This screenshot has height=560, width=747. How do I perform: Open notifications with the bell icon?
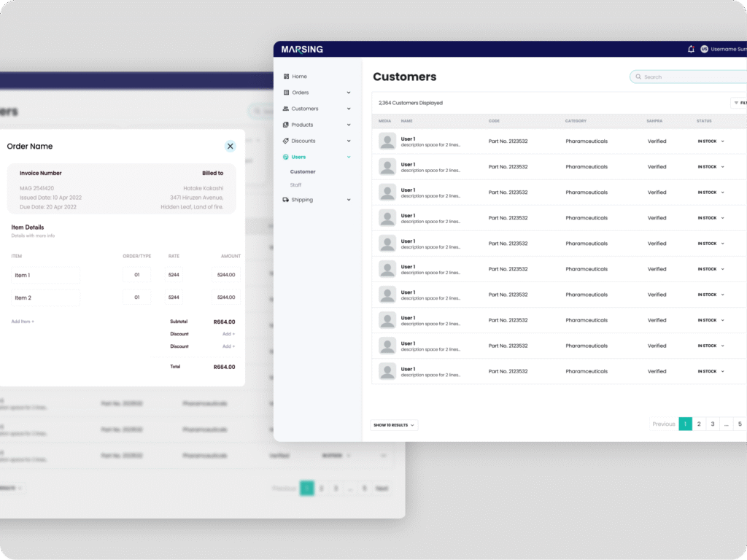tap(691, 49)
